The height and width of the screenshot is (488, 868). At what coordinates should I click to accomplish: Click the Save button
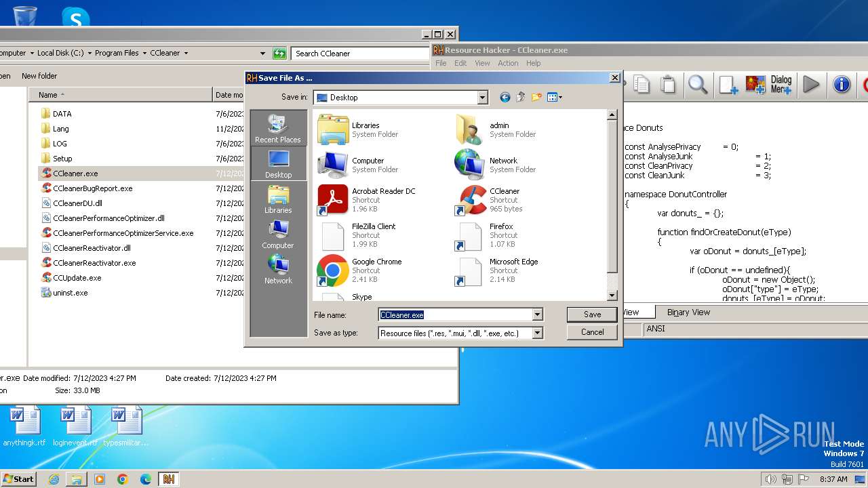coord(592,314)
